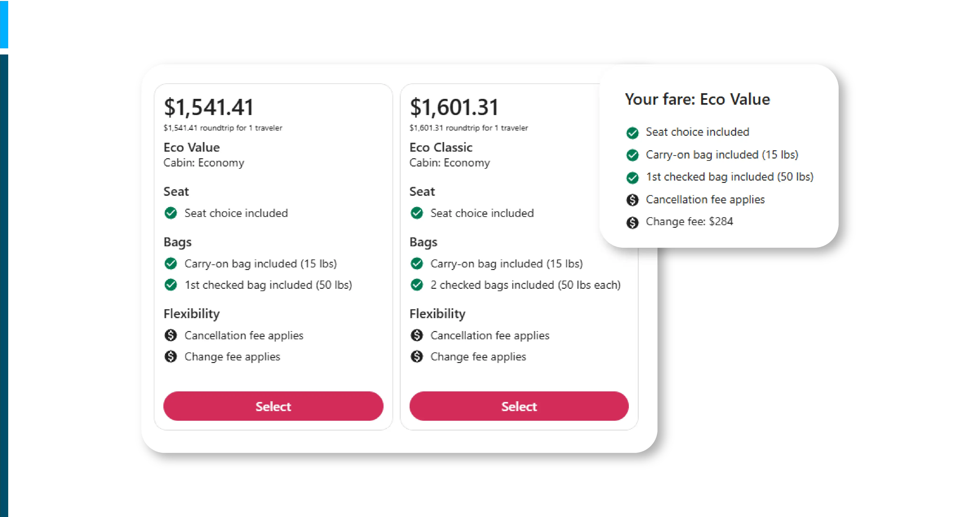The image size is (980, 517).
Task: Click the Your fare: Eco Value heading
Action: [x=697, y=99]
